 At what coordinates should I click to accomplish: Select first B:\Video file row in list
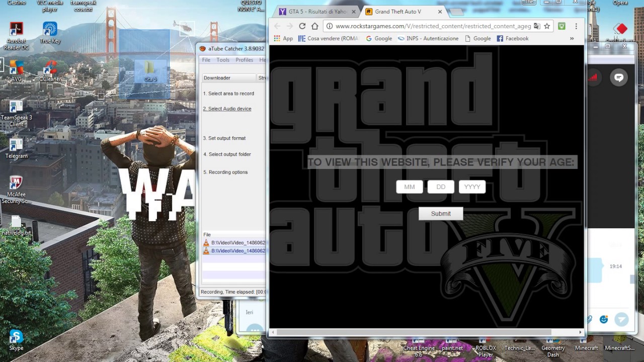click(234, 243)
